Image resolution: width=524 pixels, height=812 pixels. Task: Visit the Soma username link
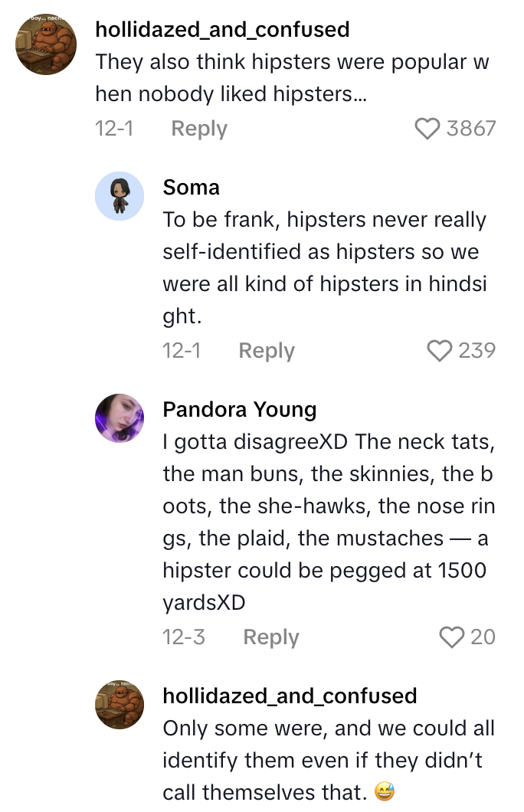pos(191,187)
